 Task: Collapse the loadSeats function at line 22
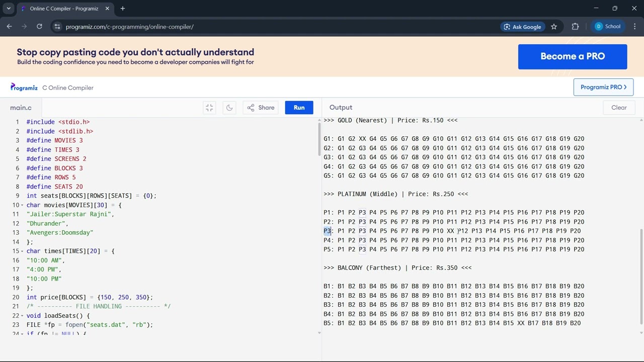point(23,316)
